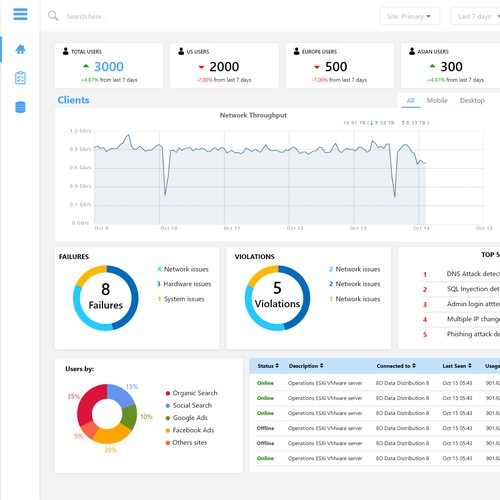Click the Oct 14 axis label
The image size is (500, 500).
421,228
